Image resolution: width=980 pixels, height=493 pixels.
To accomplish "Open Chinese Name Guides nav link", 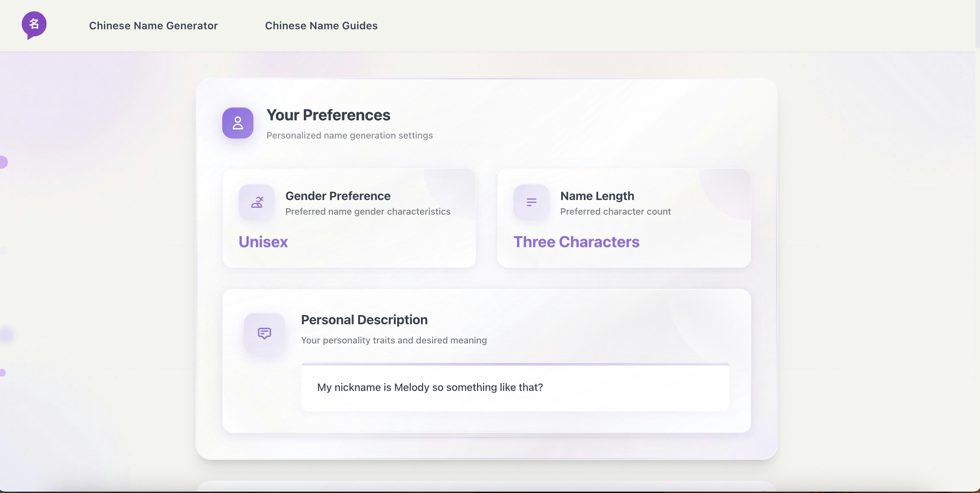I will point(321,25).
